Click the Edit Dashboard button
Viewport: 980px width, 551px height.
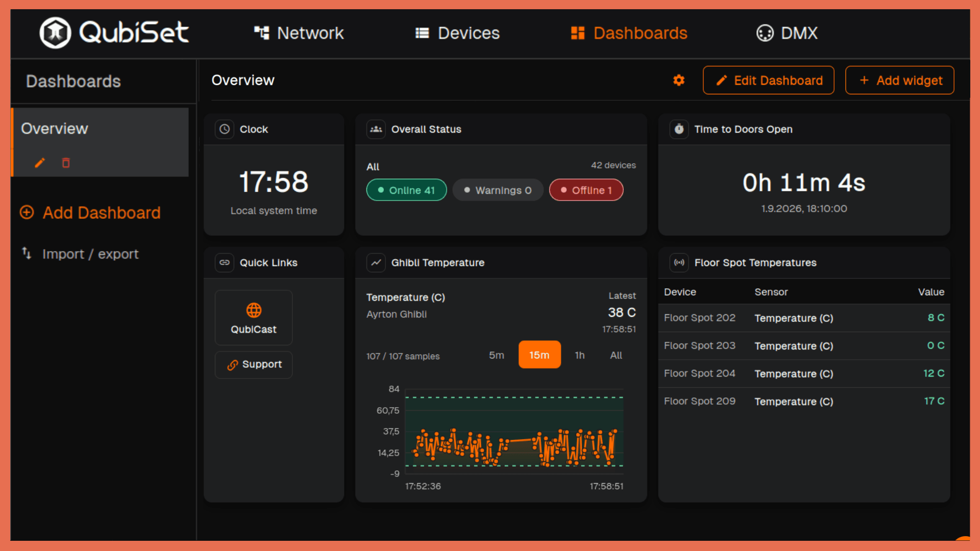click(769, 80)
